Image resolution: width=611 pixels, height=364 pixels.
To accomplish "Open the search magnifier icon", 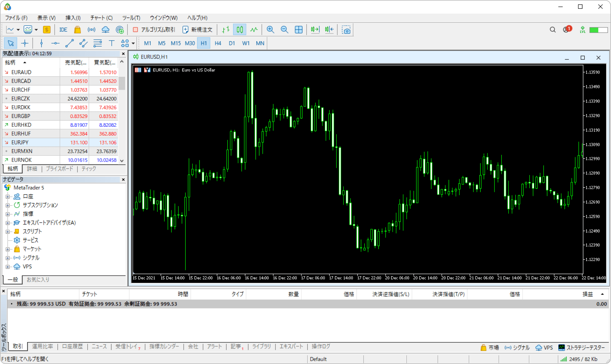I will click(x=553, y=30).
